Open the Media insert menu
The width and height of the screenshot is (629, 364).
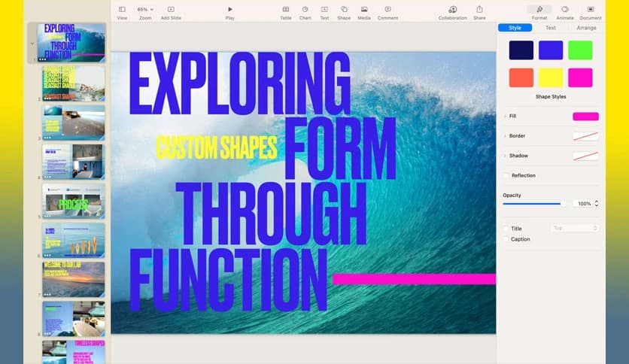point(364,9)
